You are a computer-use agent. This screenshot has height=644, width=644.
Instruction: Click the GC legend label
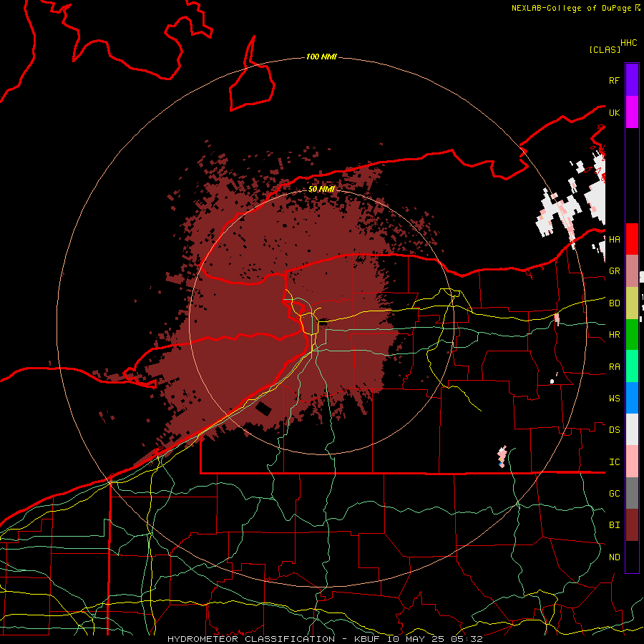(x=614, y=494)
